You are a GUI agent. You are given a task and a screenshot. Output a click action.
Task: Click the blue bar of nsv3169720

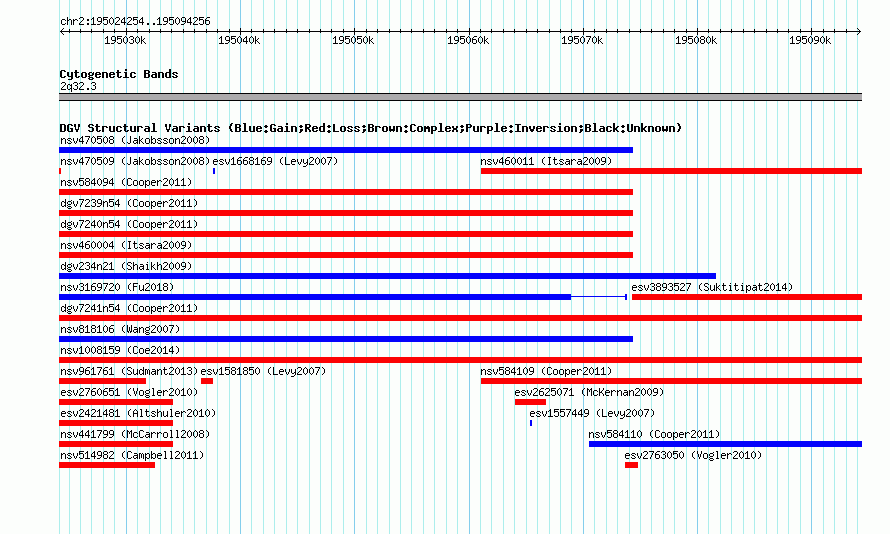pos(315,297)
